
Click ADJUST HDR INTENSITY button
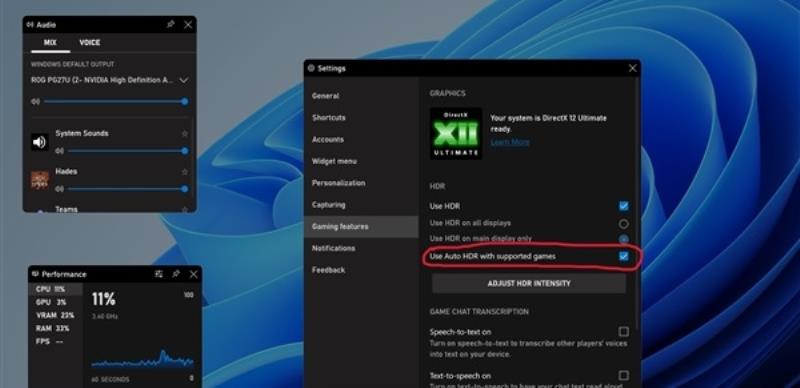[529, 283]
